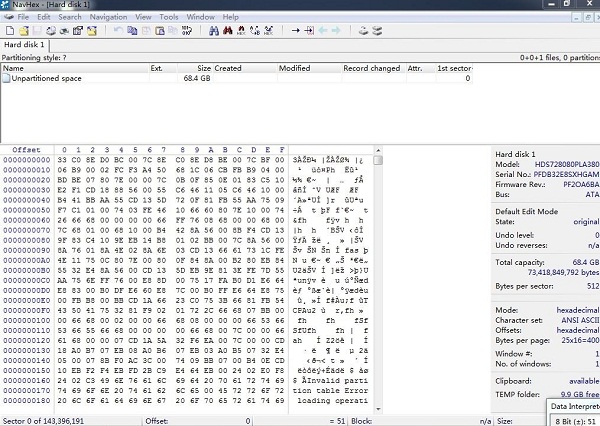600x426 pixels.
Task: Click the Go to sector icon
Action: tap(309, 30)
